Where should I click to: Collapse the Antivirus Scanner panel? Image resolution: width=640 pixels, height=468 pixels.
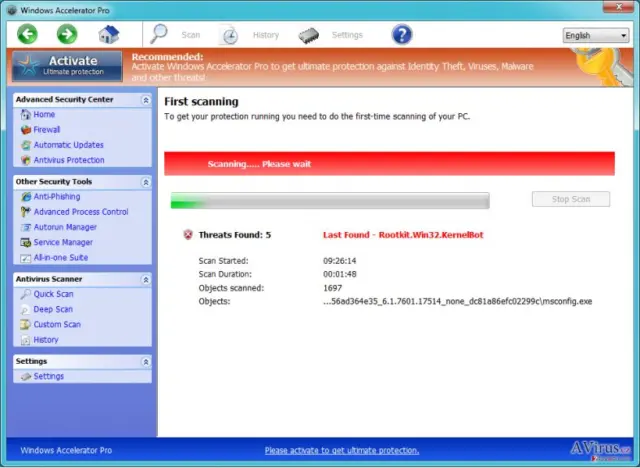click(146, 279)
